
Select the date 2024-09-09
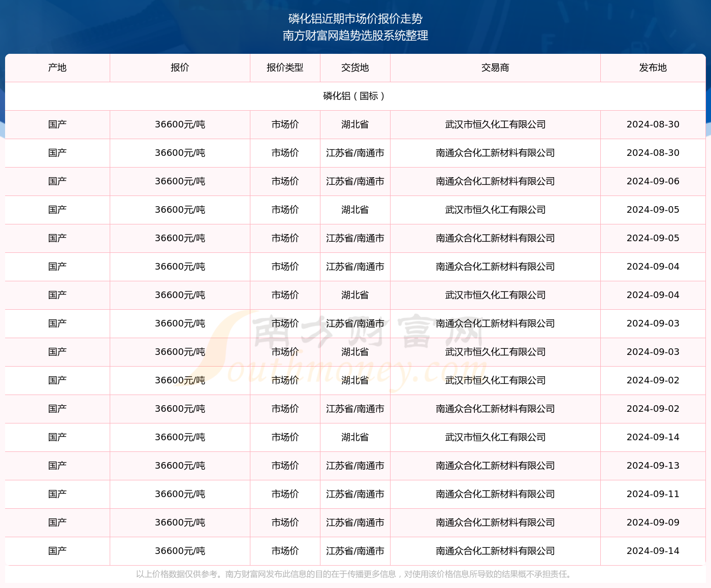click(x=653, y=522)
